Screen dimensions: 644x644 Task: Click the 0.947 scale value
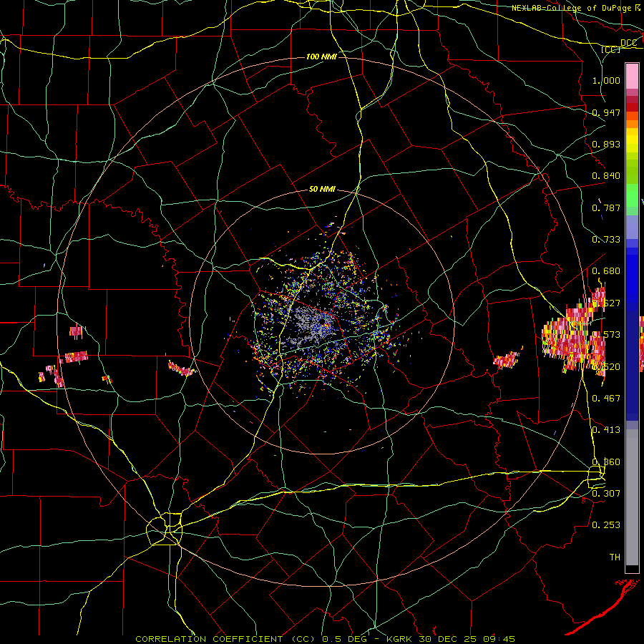[x=606, y=112]
